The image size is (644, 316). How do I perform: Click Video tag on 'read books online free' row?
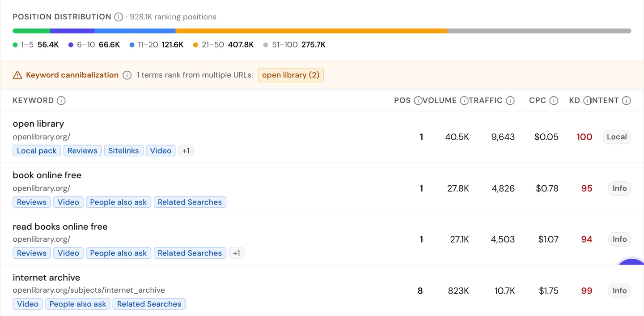[68, 253]
